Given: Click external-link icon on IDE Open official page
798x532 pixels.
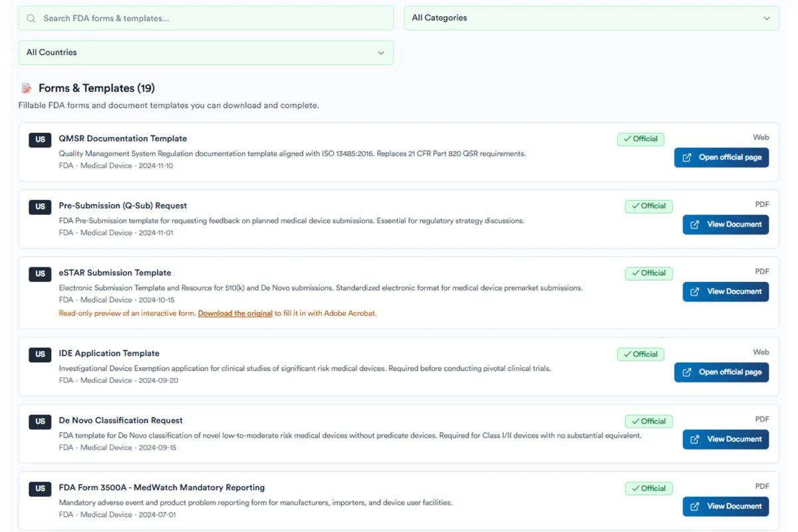Looking at the screenshot, I should (x=687, y=372).
